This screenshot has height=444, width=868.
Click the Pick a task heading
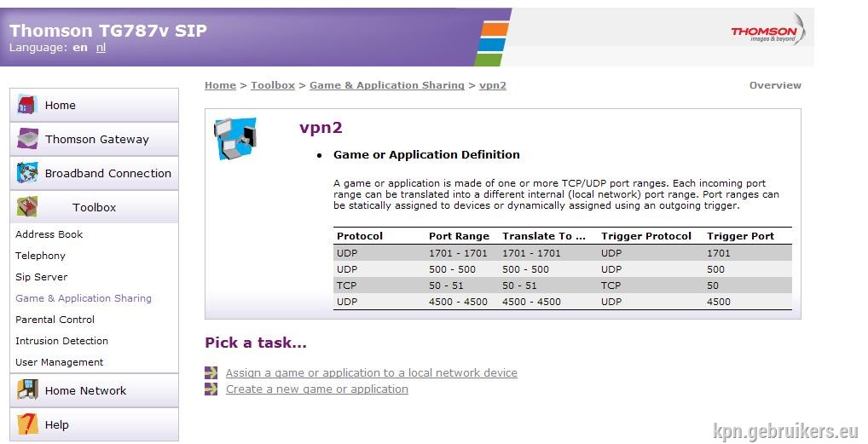(x=256, y=343)
